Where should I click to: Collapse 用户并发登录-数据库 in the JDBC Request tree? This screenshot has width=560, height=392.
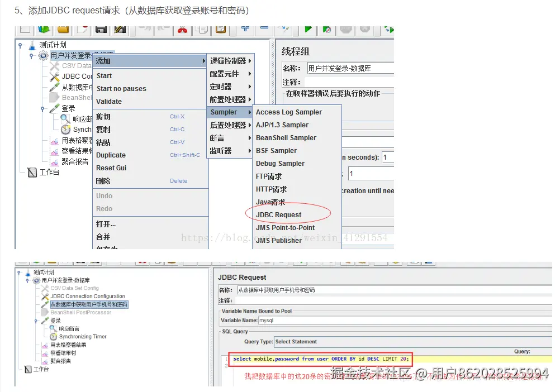(27, 281)
